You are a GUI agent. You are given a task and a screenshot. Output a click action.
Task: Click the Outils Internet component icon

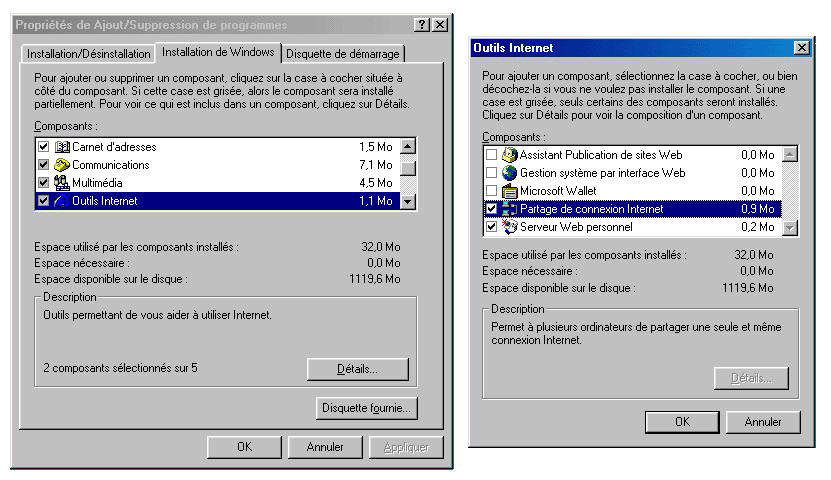coord(62,201)
